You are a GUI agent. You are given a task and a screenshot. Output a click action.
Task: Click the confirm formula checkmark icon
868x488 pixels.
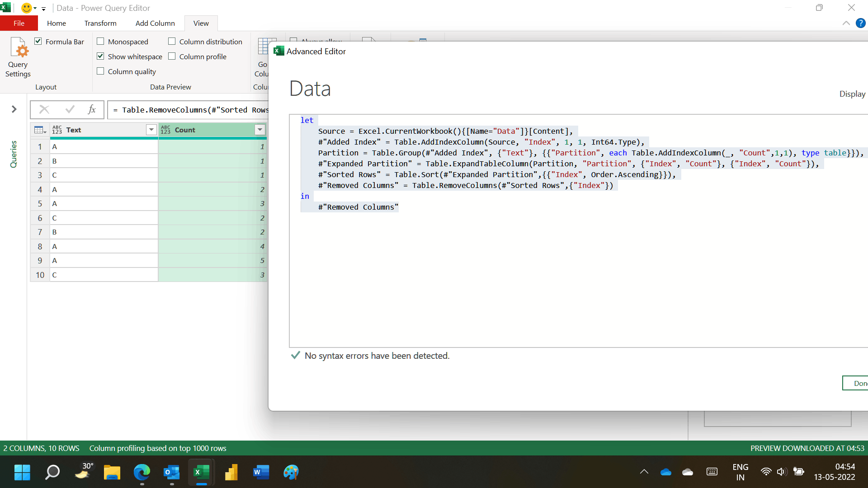point(70,109)
